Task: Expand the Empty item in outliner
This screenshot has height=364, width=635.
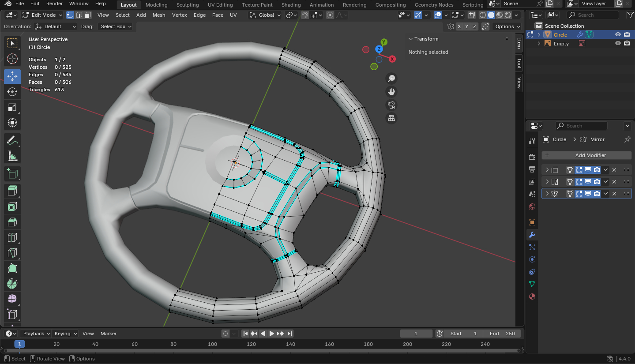Action: pos(539,44)
